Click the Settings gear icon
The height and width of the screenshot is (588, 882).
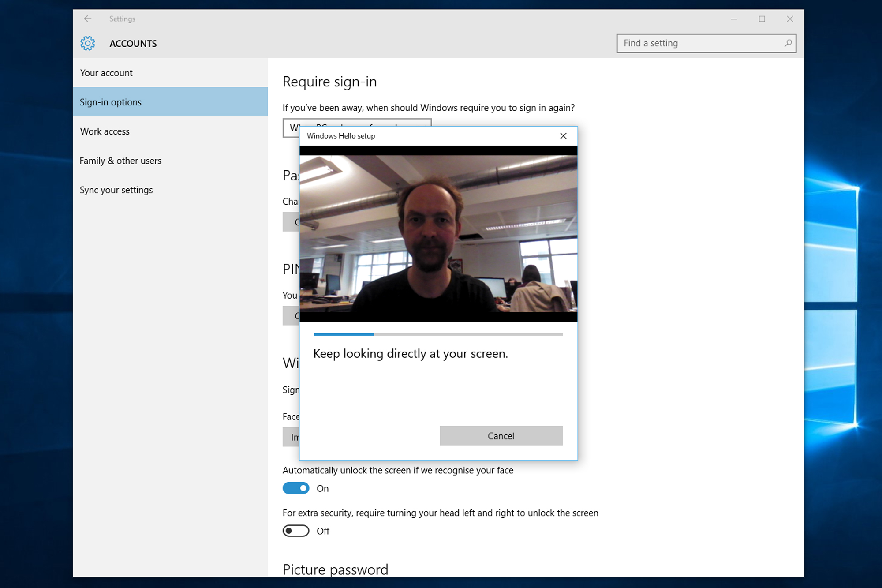[x=88, y=43]
